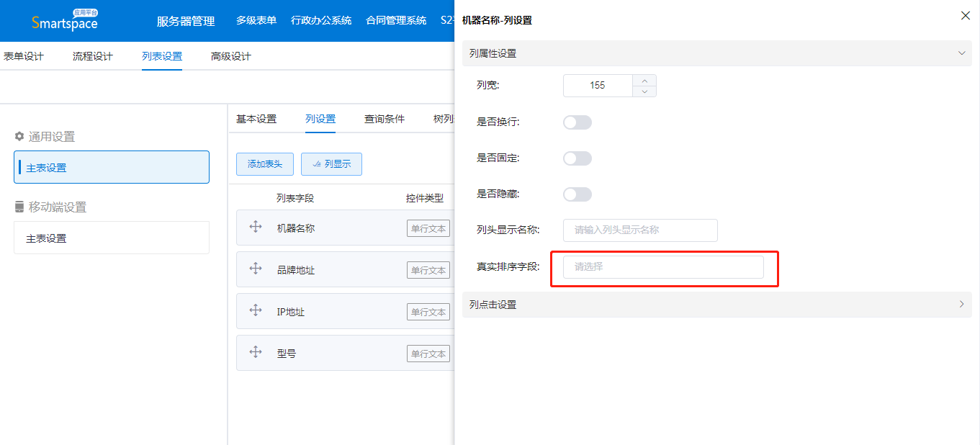Select 主表设置 under 通用设置

pos(112,167)
